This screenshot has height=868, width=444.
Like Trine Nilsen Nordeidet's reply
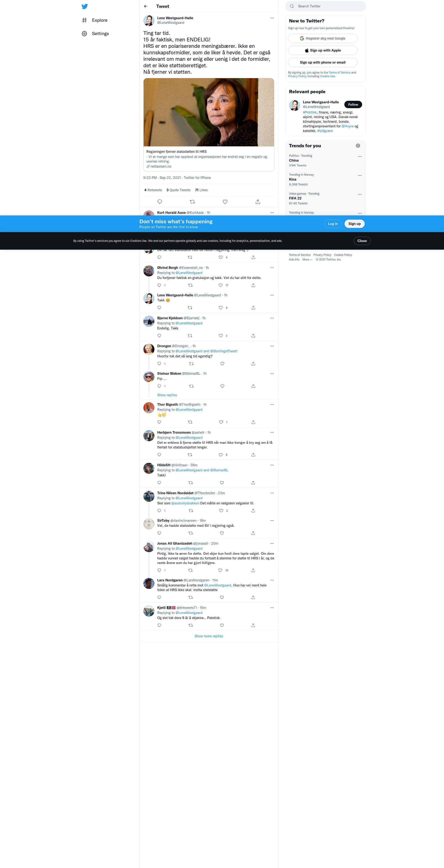pyautogui.click(x=221, y=511)
